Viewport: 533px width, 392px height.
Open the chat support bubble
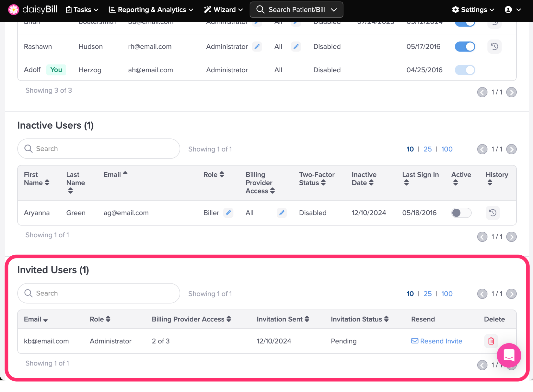click(x=509, y=355)
